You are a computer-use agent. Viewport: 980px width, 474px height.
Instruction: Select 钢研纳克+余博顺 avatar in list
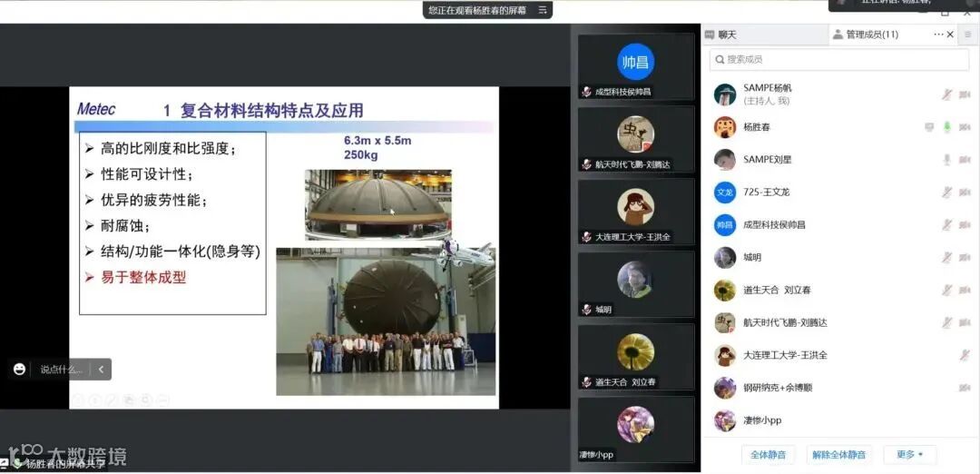725,388
